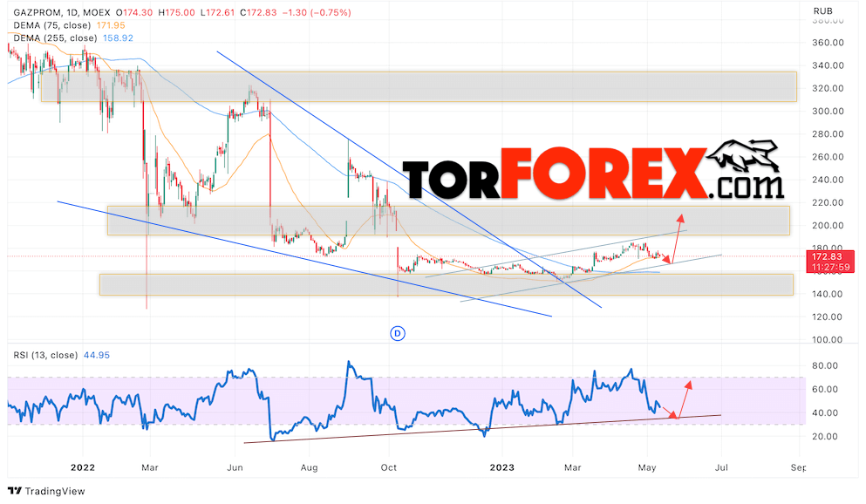Click the close price C172.83 in header
This screenshot has height=504, width=866.
258,12
